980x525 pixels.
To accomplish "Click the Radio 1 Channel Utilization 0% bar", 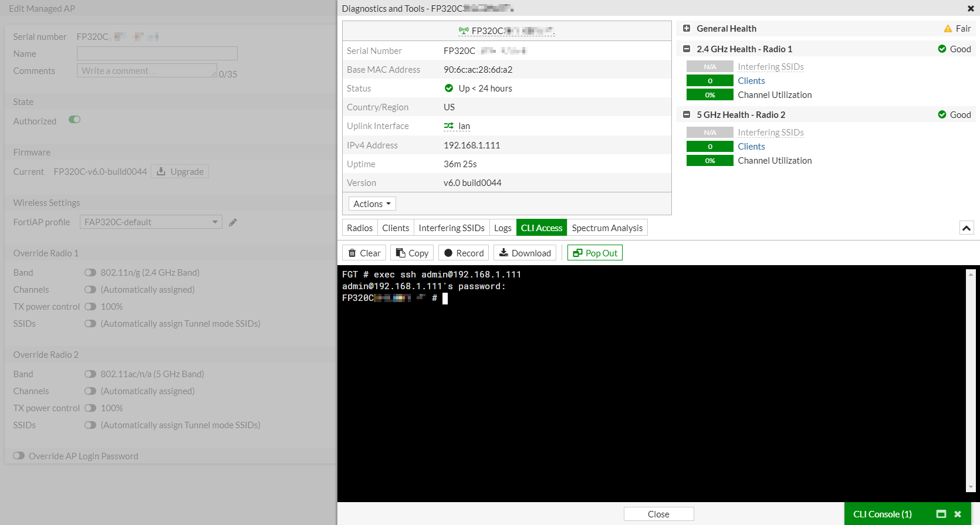I will tap(710, 95).
